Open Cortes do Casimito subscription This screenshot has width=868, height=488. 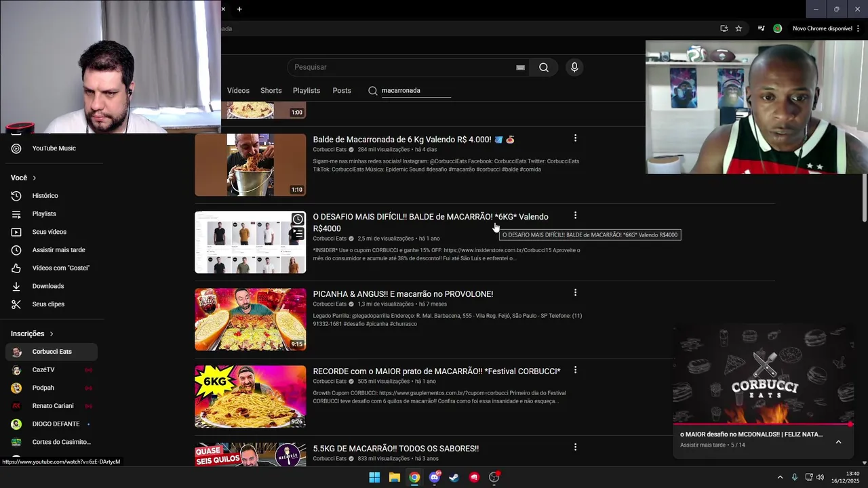(x=52, y=442)
